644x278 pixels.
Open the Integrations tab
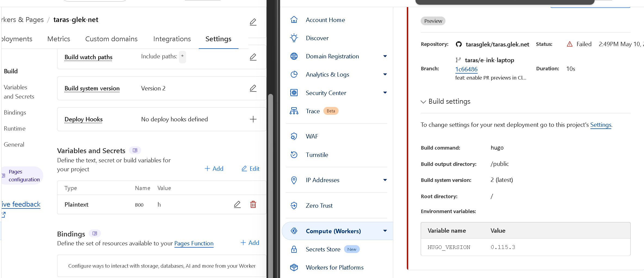point(172,39)
